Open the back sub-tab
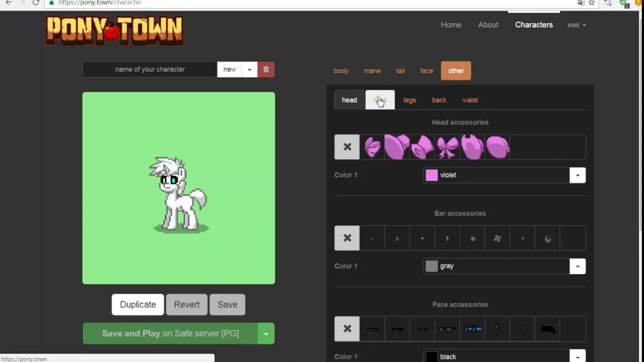644x362 pixels. pos(439,100)
